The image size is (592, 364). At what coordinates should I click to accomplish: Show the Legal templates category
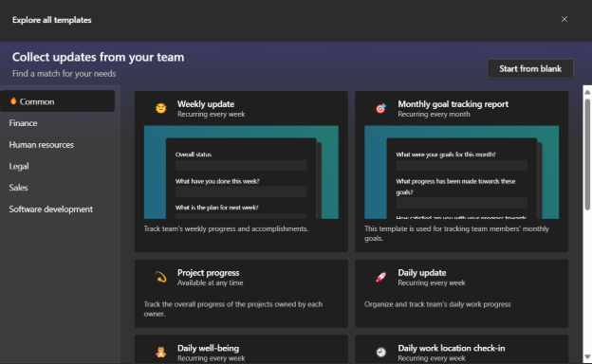(x=19, y=166)
